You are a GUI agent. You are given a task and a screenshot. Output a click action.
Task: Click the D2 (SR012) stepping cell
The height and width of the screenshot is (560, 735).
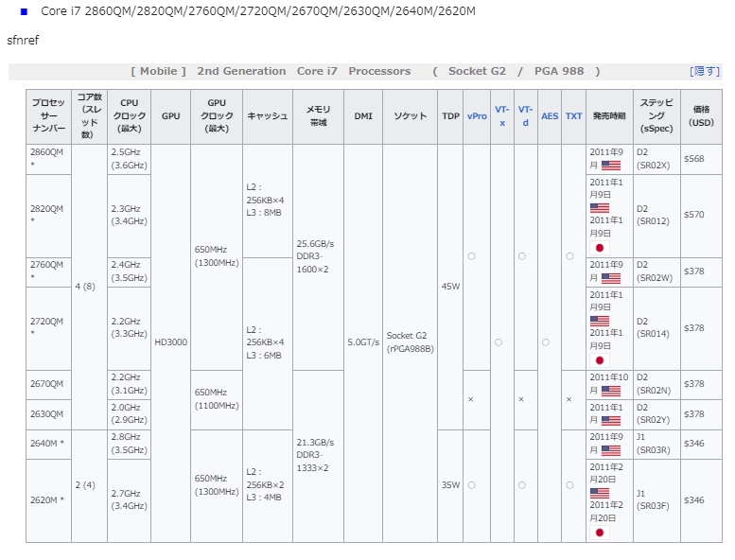[x=656, y=216]
